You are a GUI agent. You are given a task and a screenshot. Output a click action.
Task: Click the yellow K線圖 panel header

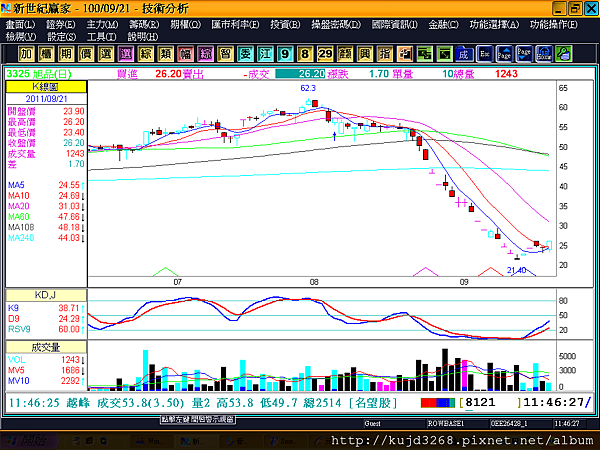[x=46, y=87]
